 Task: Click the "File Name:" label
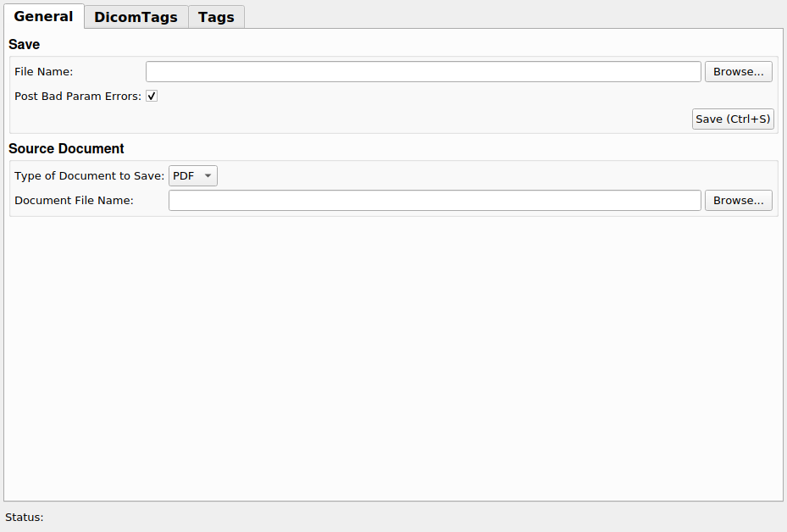click(x=43, y=72)
